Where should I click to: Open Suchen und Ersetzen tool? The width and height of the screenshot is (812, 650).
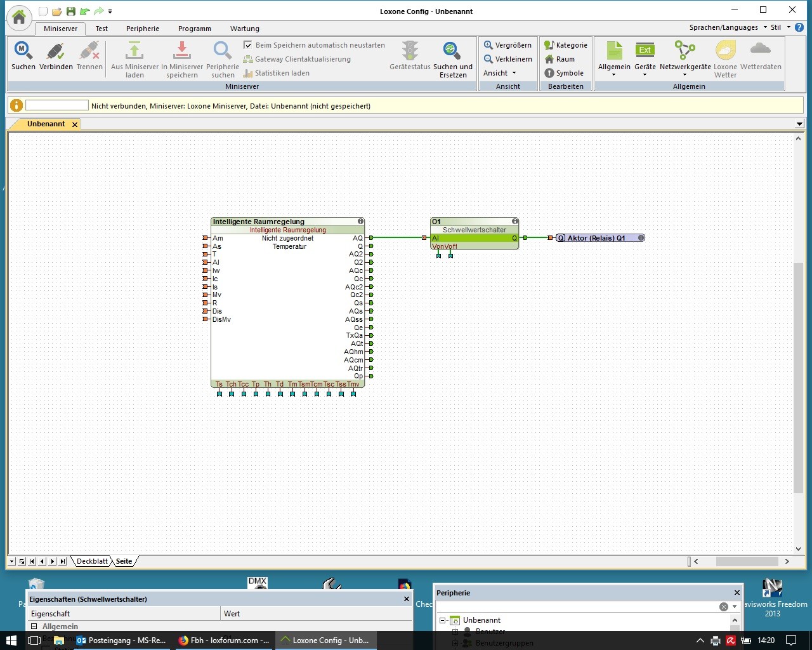pyautogui.click(x=452, y=51)
